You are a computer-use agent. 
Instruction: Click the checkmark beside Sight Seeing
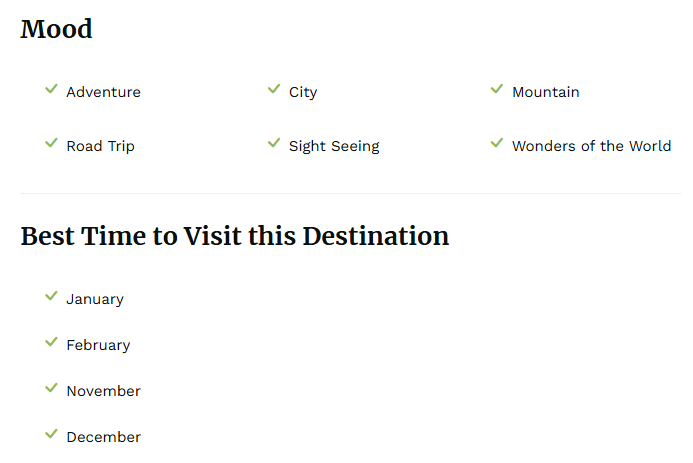coord(274,144)
